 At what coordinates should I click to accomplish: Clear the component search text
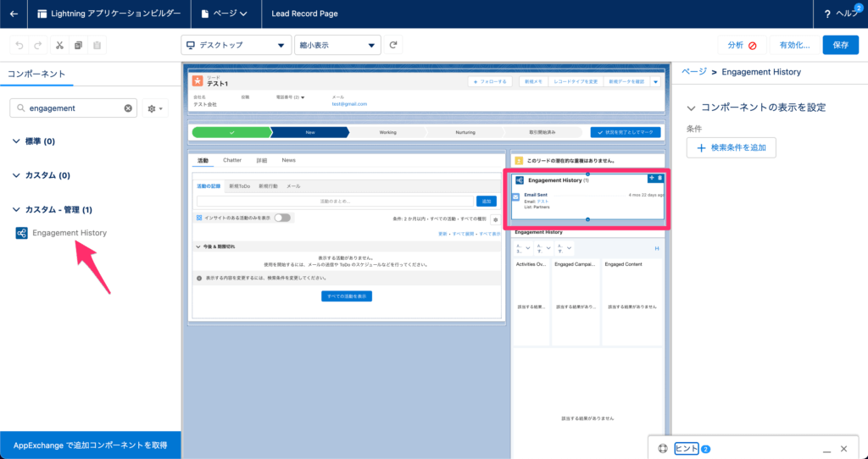click(128, 108)
